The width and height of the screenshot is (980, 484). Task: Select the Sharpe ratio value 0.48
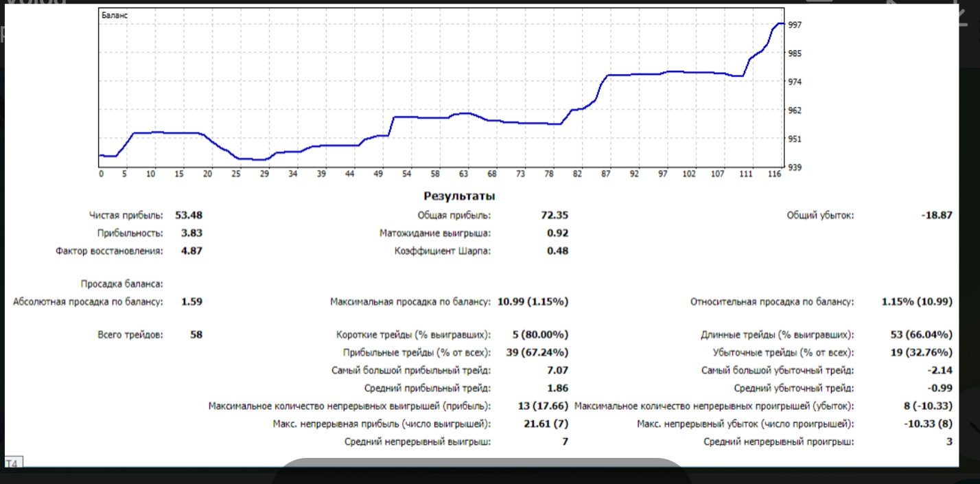point(558,251)
